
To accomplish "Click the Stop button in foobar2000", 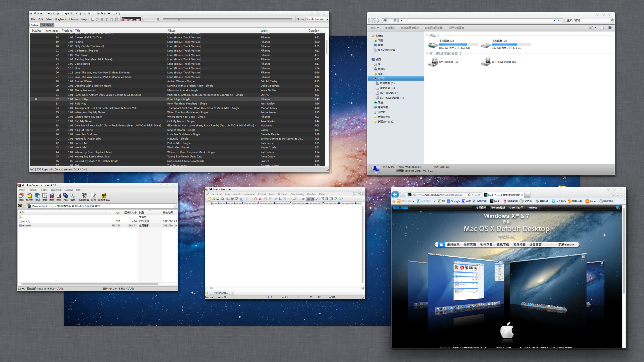I will coord(93,19).
